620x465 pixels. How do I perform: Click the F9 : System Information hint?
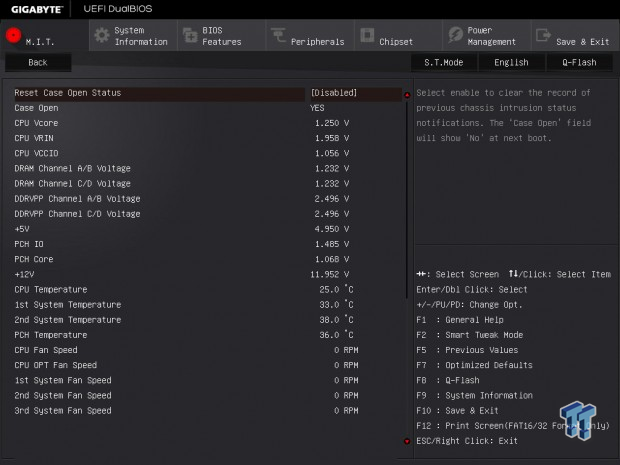(x=474, y=395)
